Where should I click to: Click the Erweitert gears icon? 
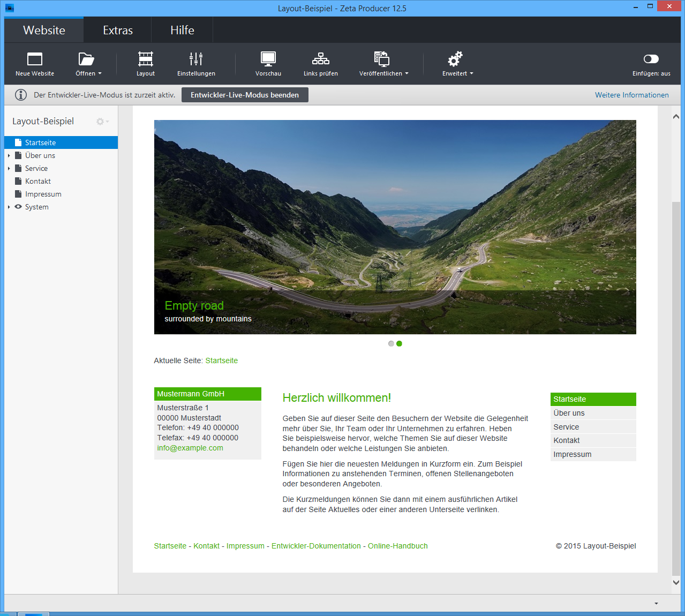point(455,59)
